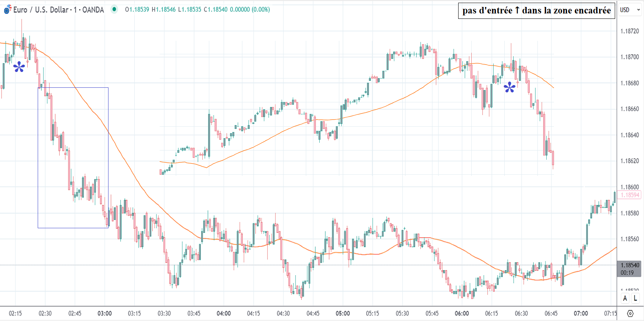This screenshot has width=644, height=321.
Task: Click the 1.18700 price scale label
Action: coord(629,57)
